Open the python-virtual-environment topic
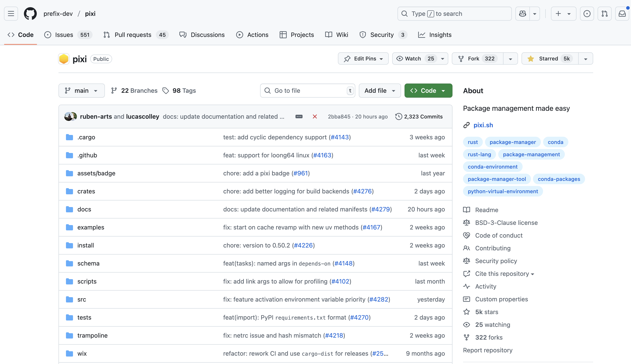Screen dimensions: 631x364 click(503, 191)
